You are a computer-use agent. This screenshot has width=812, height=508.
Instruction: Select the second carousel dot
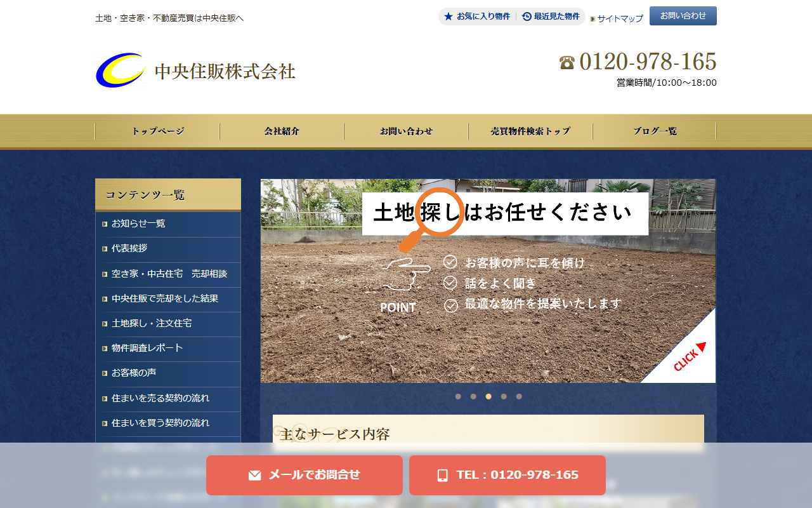pos(473,396)
